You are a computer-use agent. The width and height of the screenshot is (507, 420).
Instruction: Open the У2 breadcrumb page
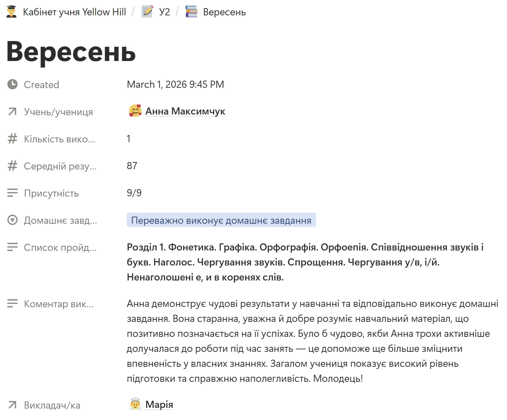pos(165,12)
